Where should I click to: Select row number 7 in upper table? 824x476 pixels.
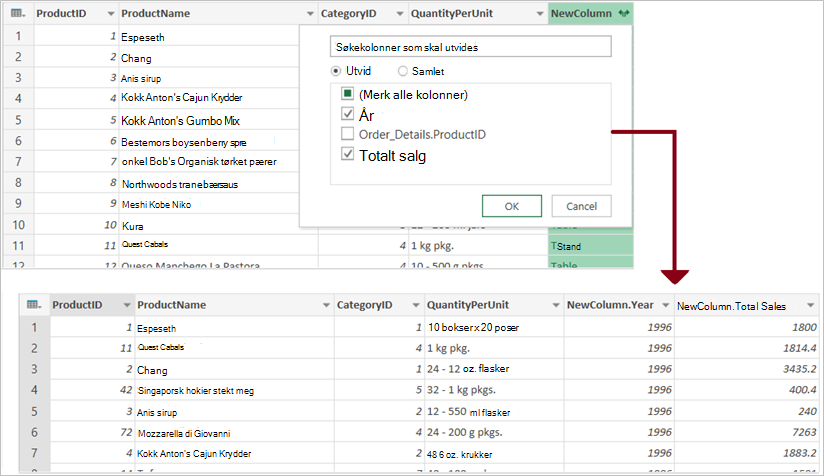pos(18,161)
